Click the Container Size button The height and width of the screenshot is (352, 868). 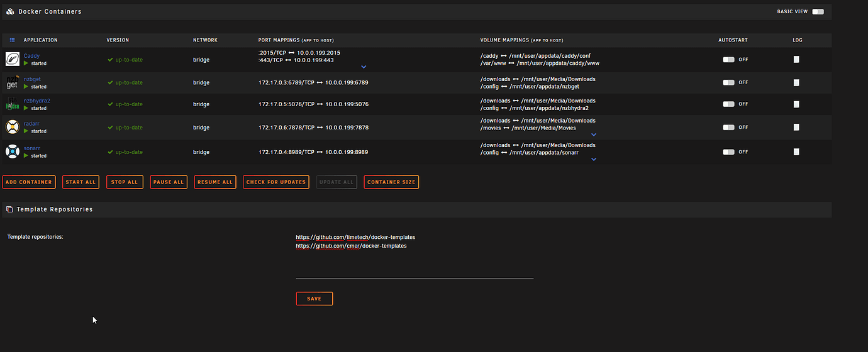pyautogui.click(x=391, y=182)
